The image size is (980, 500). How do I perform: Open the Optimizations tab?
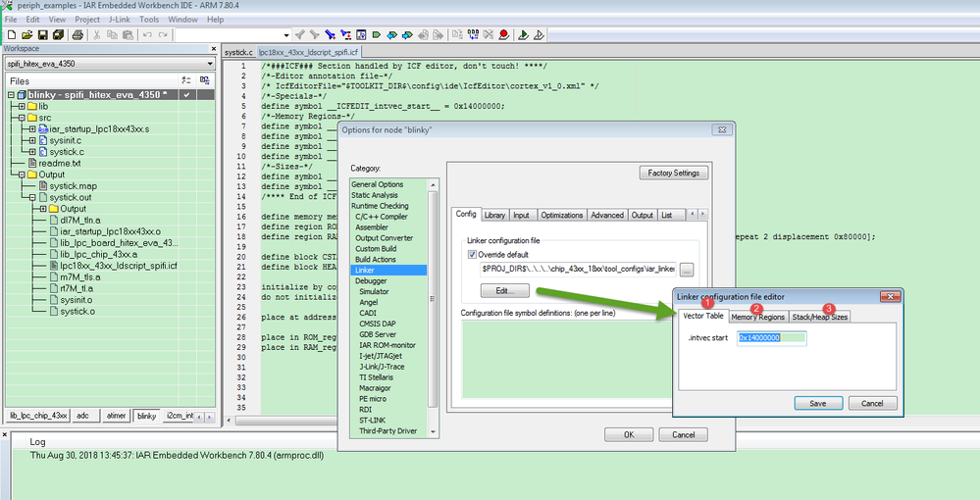561,215
